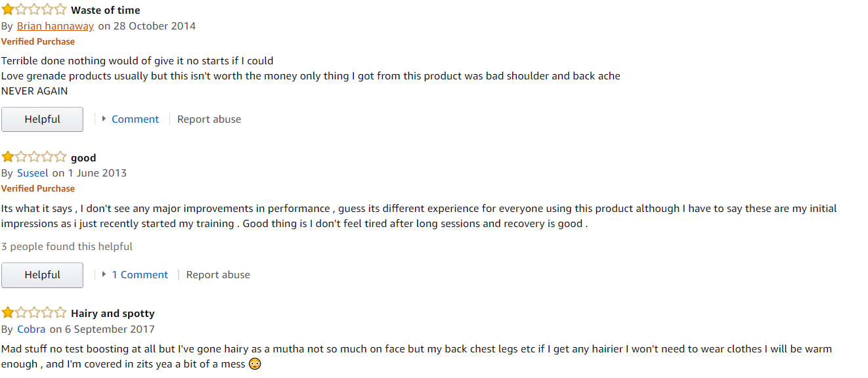Click the one-star rating on 'Waste of time' review

pyautogui.click(x=33, y=10)
